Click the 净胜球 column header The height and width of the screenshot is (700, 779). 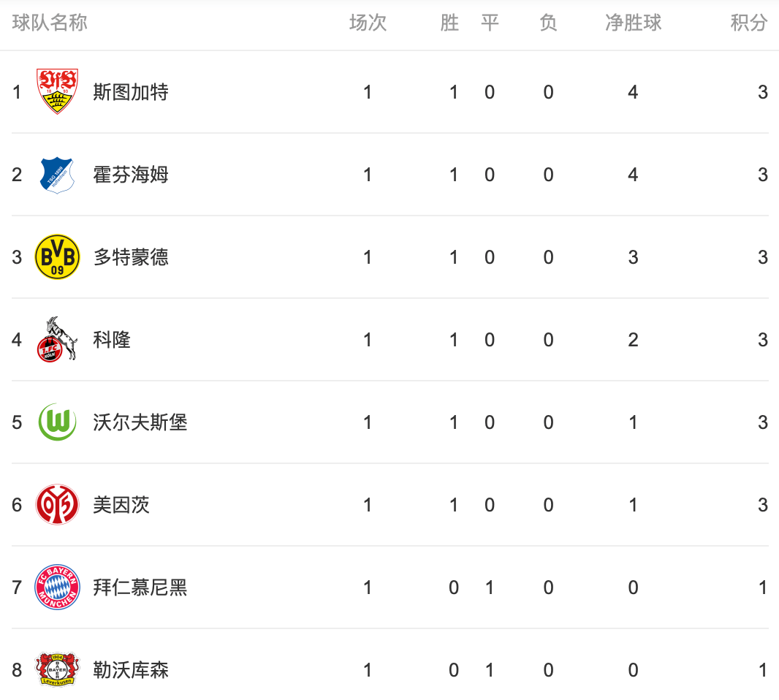(x=633, y=23)
